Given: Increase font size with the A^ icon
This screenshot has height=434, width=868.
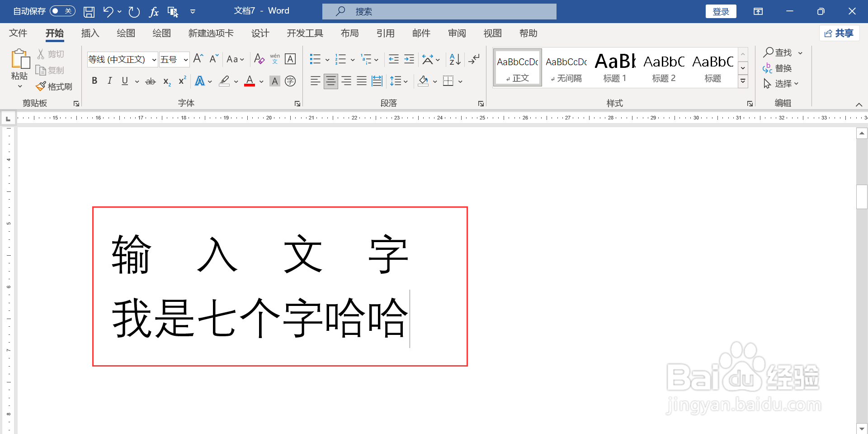Looking at the screenshot, I should (x=198, y=59).
